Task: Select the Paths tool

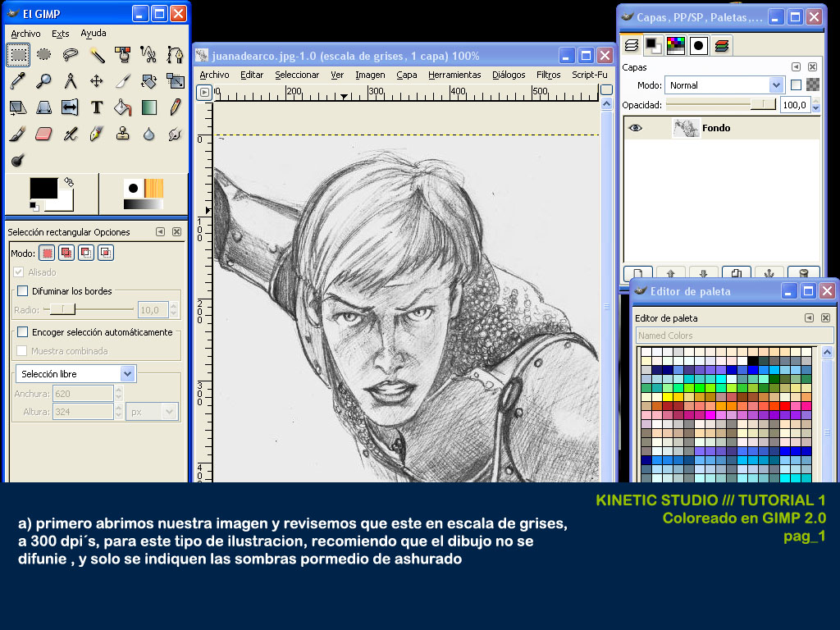Action: (x=175, y=55)
